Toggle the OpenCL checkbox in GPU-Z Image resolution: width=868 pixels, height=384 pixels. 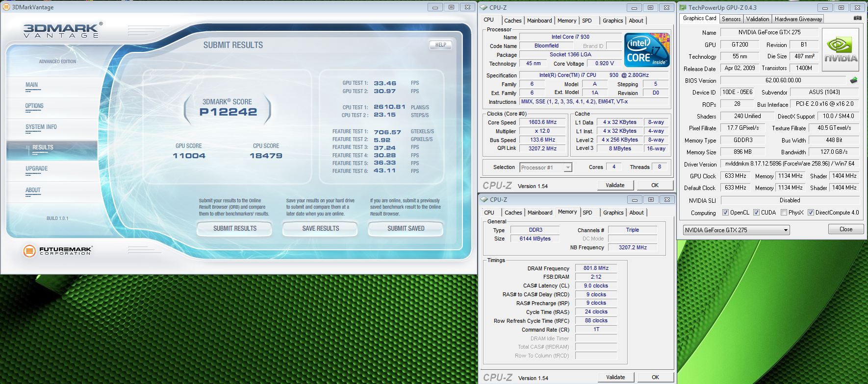725,213
